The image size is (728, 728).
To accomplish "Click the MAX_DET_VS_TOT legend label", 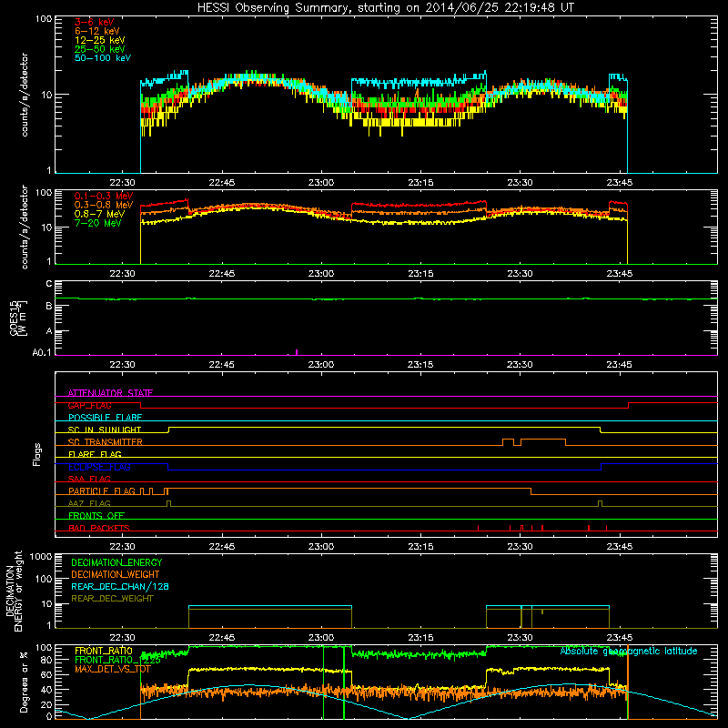I will pos(112,669).
